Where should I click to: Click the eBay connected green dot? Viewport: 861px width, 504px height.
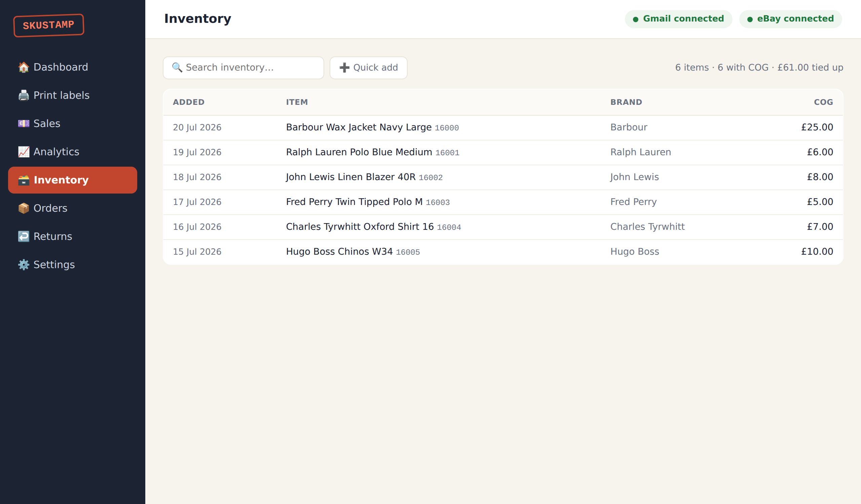[750, 19]
